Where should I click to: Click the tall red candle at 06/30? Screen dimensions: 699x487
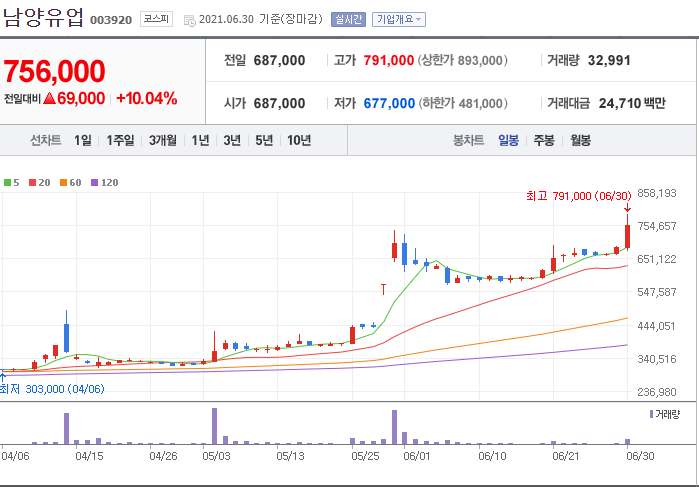tap(627, 237)
